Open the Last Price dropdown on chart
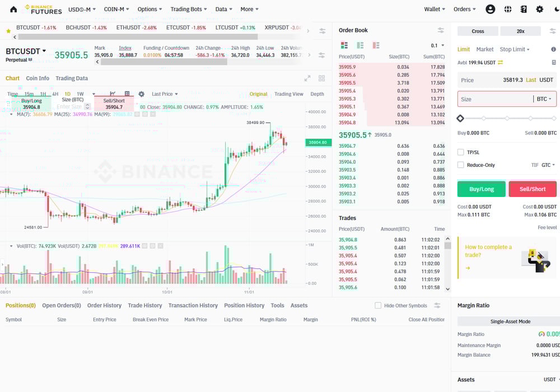The image size is (560, 392). click(165, 94)
